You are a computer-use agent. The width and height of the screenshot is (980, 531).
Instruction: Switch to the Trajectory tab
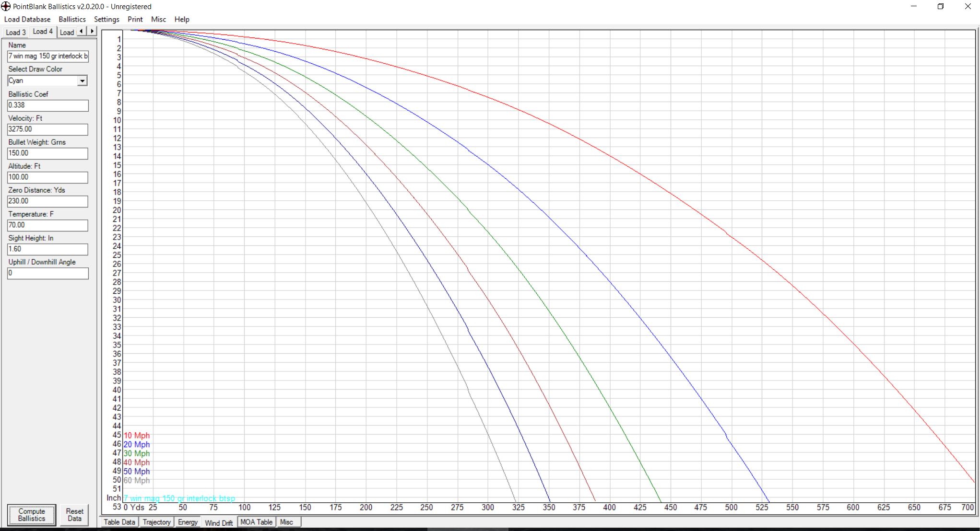156,522
